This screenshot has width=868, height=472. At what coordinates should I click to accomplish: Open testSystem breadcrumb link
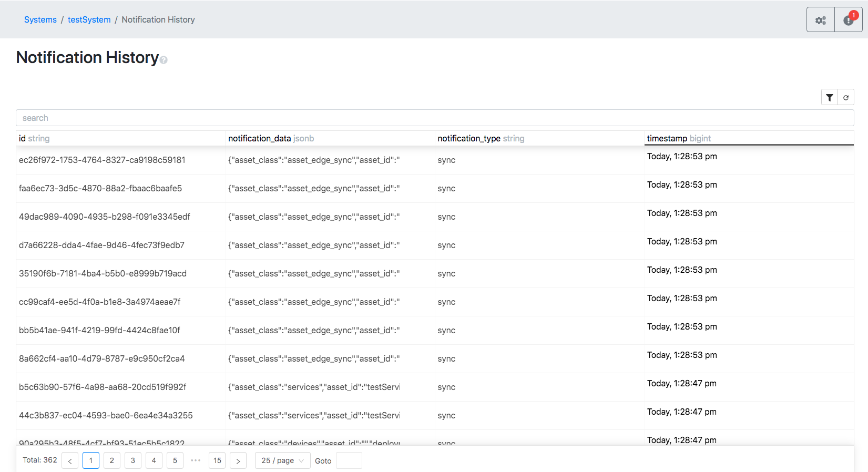(x=89, y=19)
